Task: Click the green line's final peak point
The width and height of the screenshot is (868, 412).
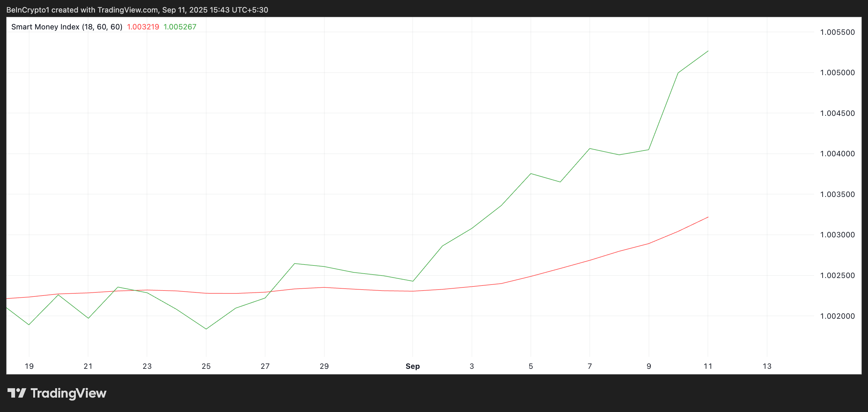Action: pos(708,51)
